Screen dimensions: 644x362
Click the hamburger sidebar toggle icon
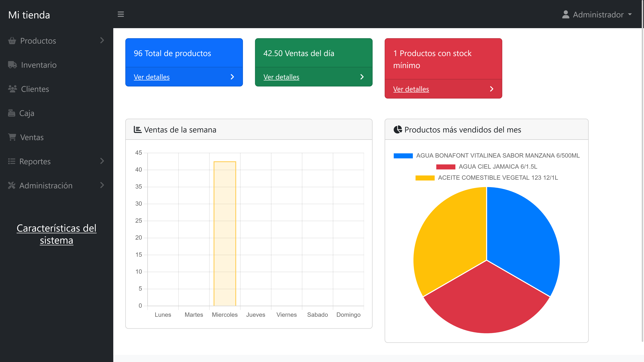(121, 14)
